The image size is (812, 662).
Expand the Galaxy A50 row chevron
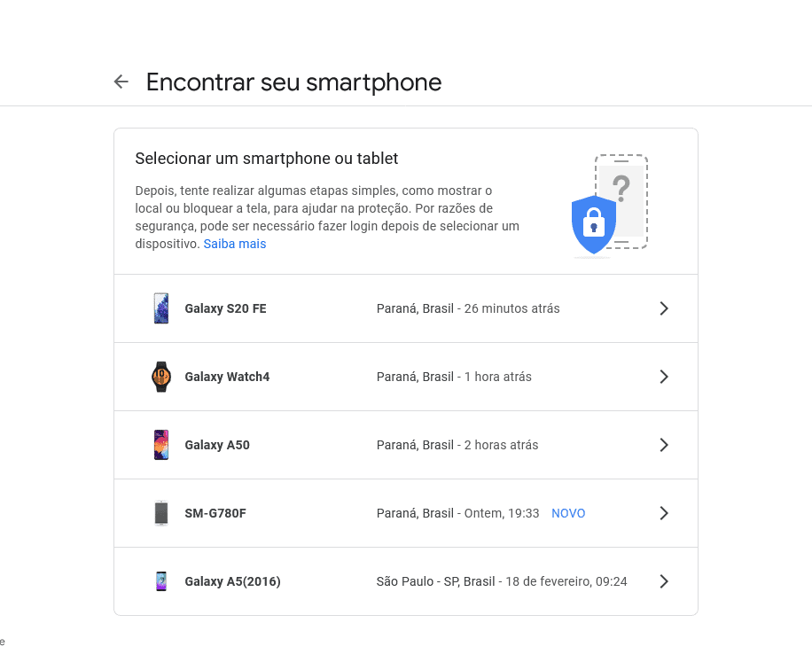click(x=664, y=444)
